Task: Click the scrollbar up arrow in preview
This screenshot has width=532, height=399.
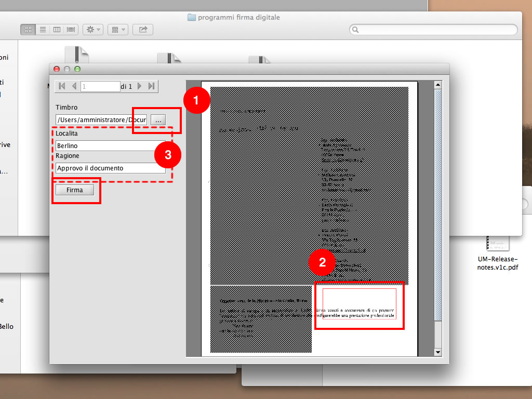Action: (x=437, y=85)
